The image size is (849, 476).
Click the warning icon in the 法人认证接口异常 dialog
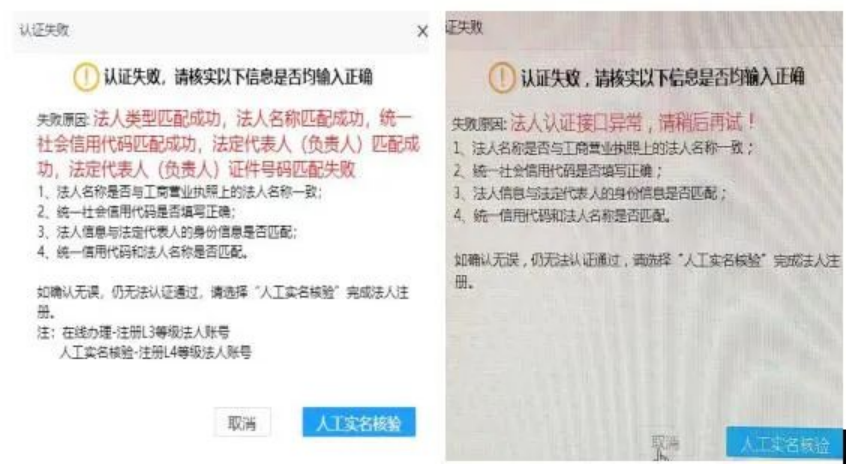[x=501, y=77]
